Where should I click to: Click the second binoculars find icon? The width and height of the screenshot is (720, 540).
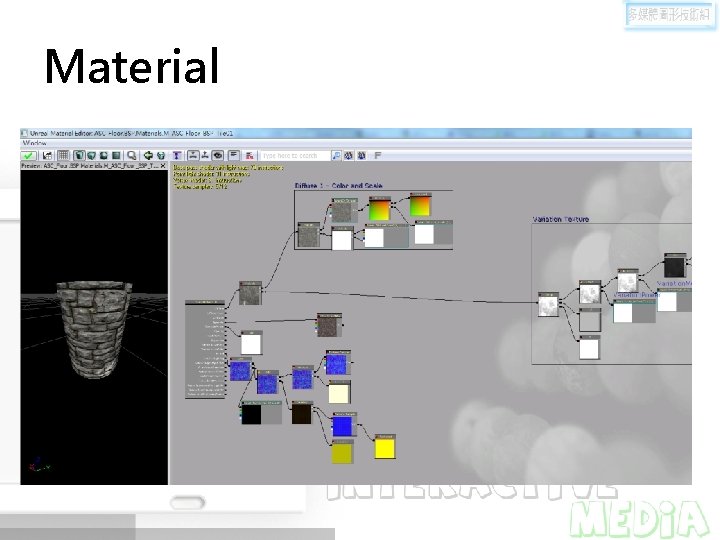(x=361, y=156)
